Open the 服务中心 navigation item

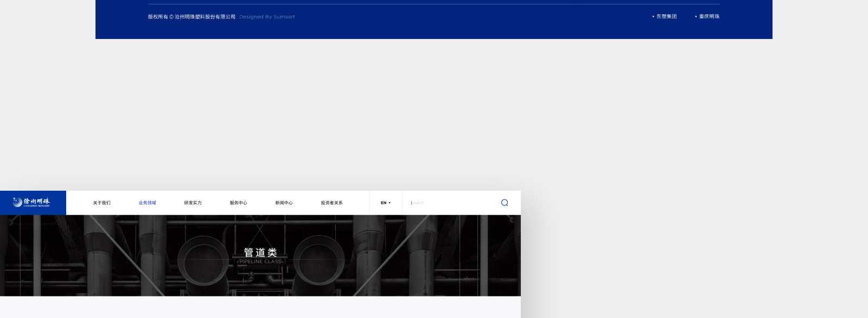click(x=238, y=203)
